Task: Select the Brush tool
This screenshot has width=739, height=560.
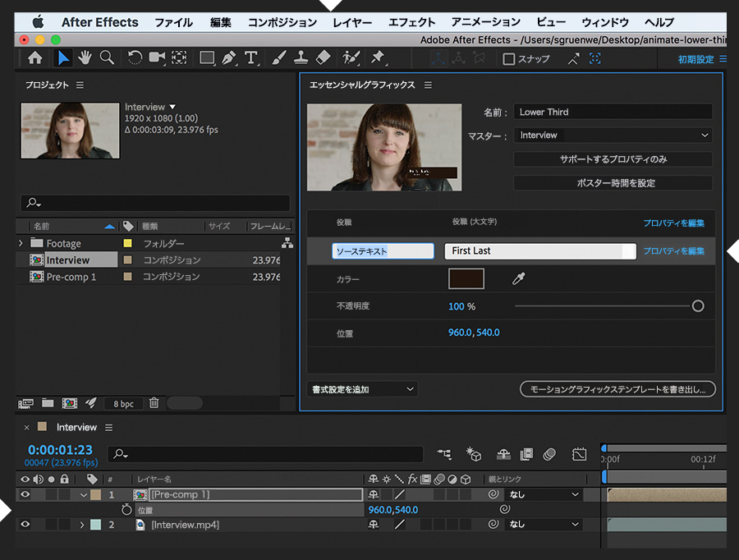Action: tap(279, 57)
